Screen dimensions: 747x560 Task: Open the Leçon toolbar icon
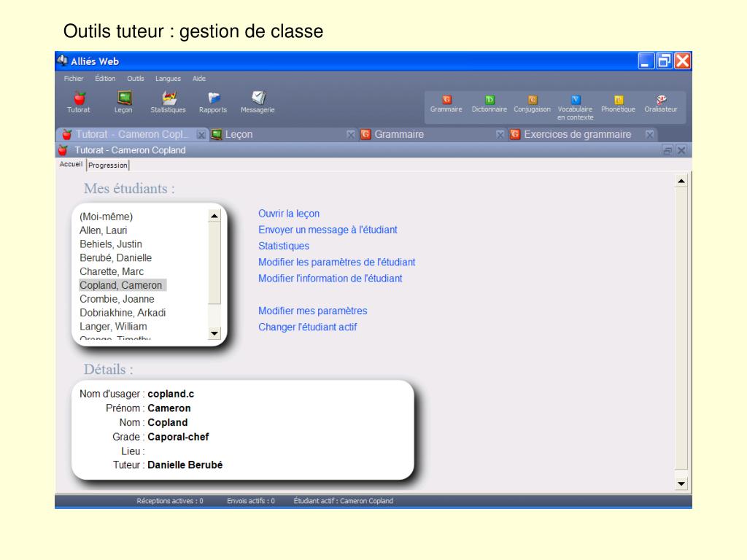(123, 102)
